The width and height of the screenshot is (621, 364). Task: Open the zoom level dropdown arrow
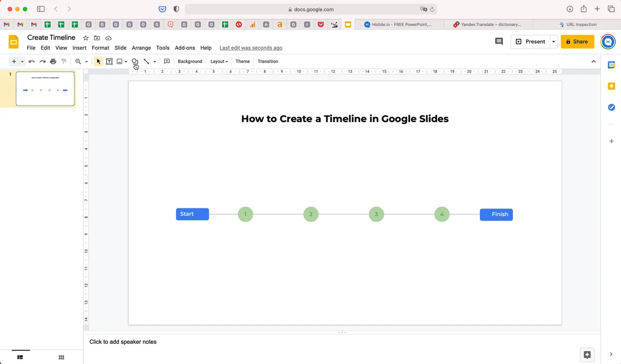pos(86,62)
